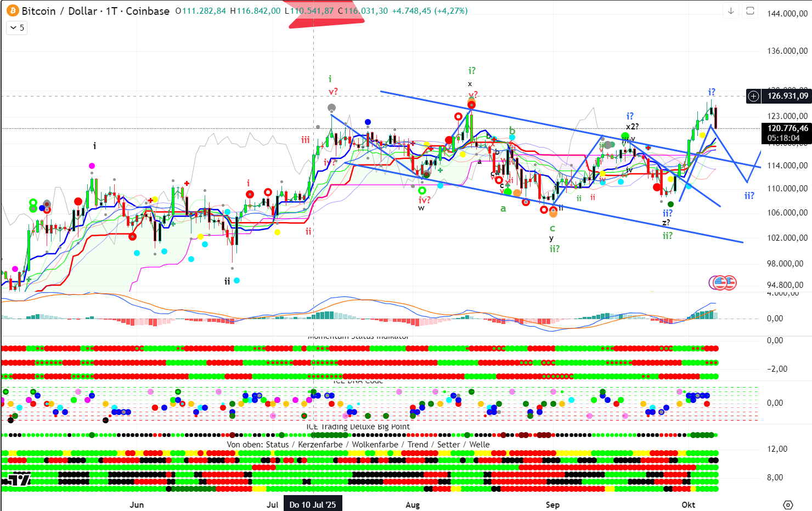Viewport: 812px width, 511px height.
Task: Click the red flag shape at chart top
Action: [x=325, y=16]
